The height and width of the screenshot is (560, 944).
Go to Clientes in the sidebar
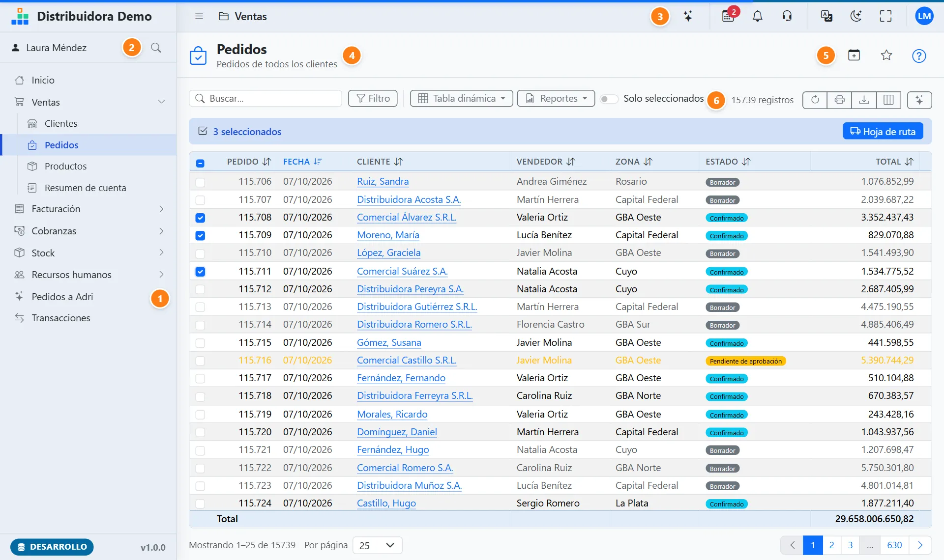click(88, 123)
